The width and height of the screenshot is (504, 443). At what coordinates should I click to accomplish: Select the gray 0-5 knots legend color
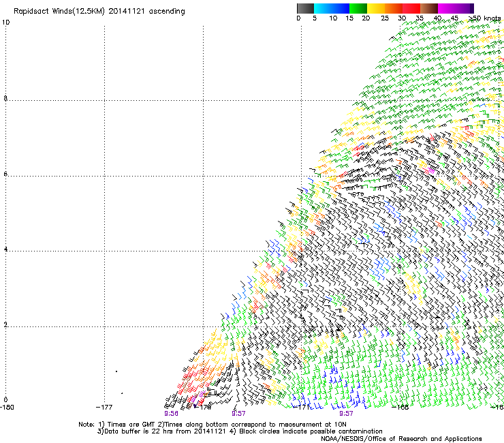305,8
